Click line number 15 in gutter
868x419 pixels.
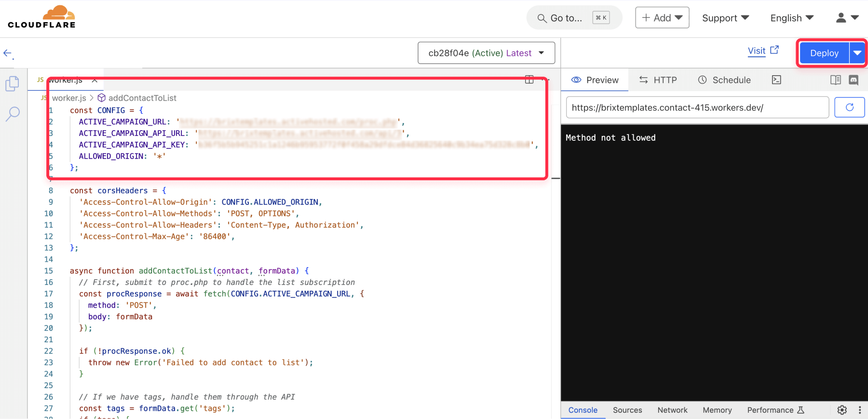(x=48, y=271)
